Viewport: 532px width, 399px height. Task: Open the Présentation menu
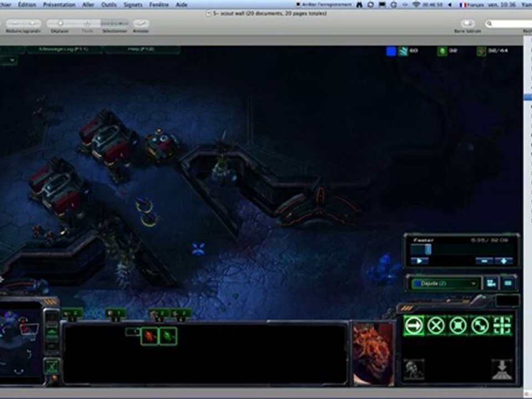(x=59, y=4)
